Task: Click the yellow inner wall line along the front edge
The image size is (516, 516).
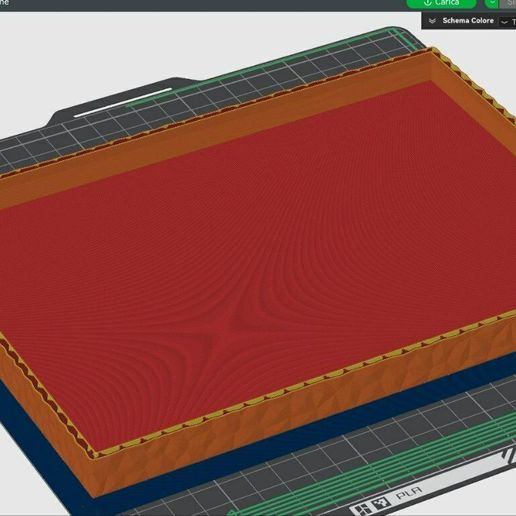Action: 300,386
